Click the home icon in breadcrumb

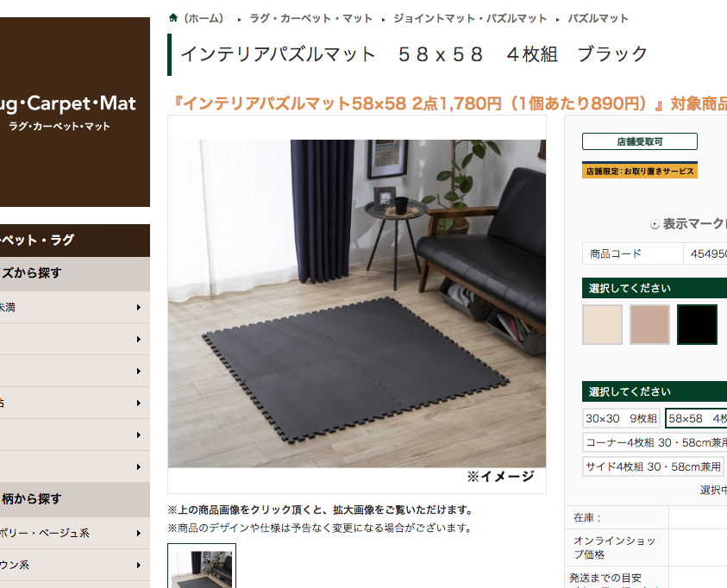click(173, 18)
